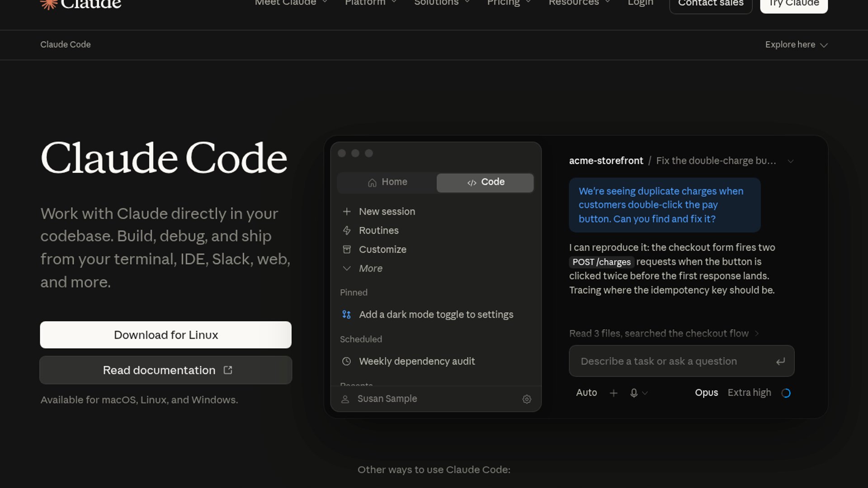868x488 pixels.
Task: Click the Contact sales button
Action: pyautogui.click(x=711, y=4)
